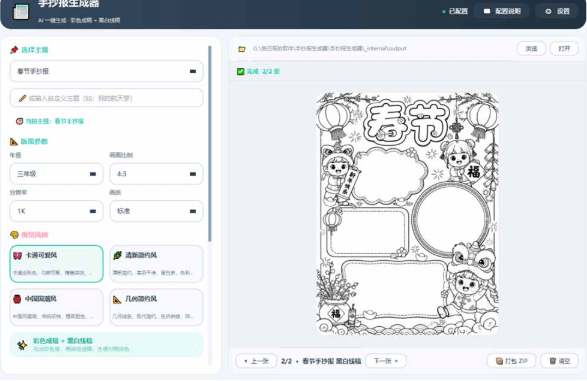Click the ruler triangle icon beside 版面参数
This screenshot has width=587, height=381.
tap(14, 141)
